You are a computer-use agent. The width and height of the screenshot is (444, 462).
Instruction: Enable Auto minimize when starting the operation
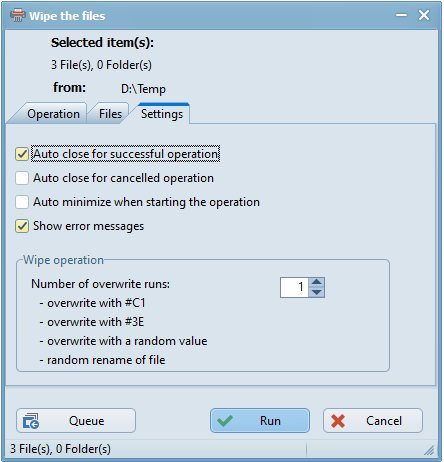point(22,202)
